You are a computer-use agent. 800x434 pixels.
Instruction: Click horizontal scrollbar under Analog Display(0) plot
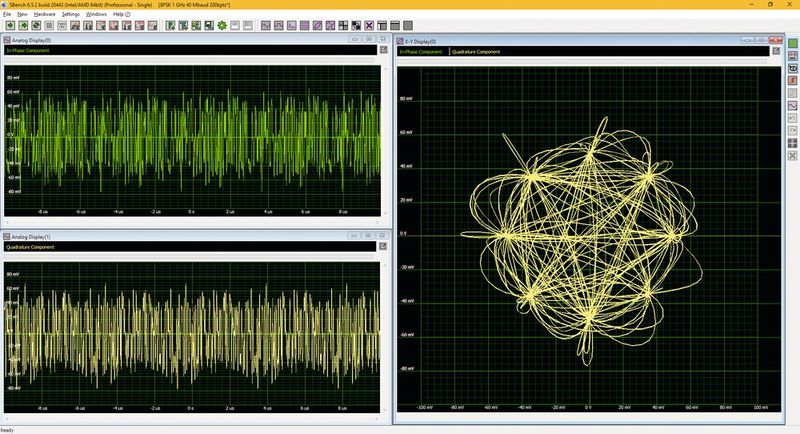pyautogui.click(x=192, y=222)
